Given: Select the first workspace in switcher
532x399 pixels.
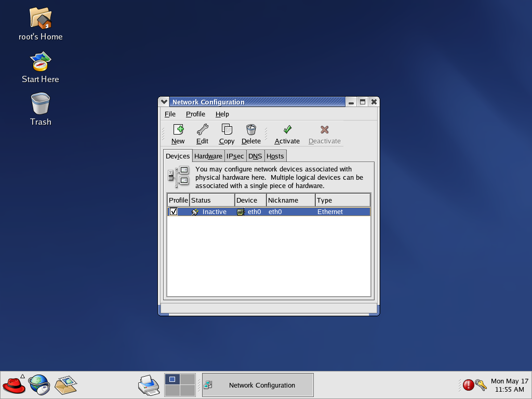Looking at the screenshot, I should [172, 379].
